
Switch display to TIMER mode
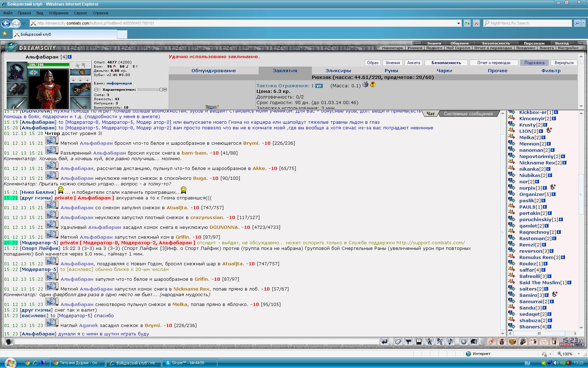tap(578, 345)
